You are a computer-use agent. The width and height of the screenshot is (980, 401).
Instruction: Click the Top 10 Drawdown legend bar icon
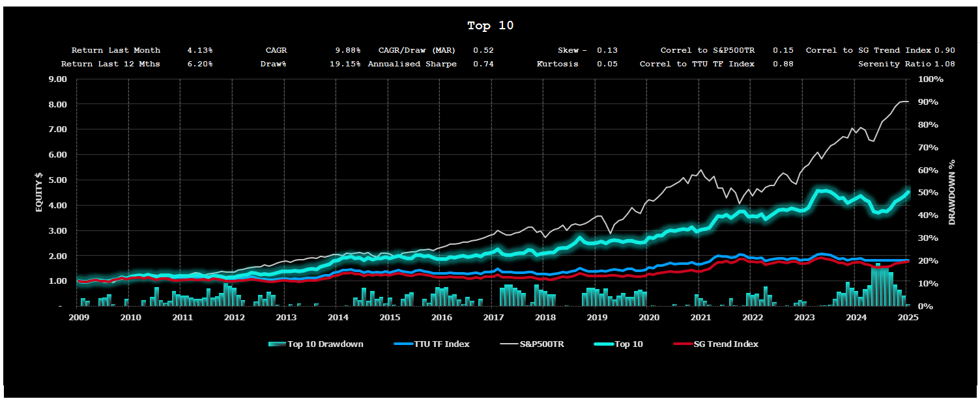click(276, 344)
